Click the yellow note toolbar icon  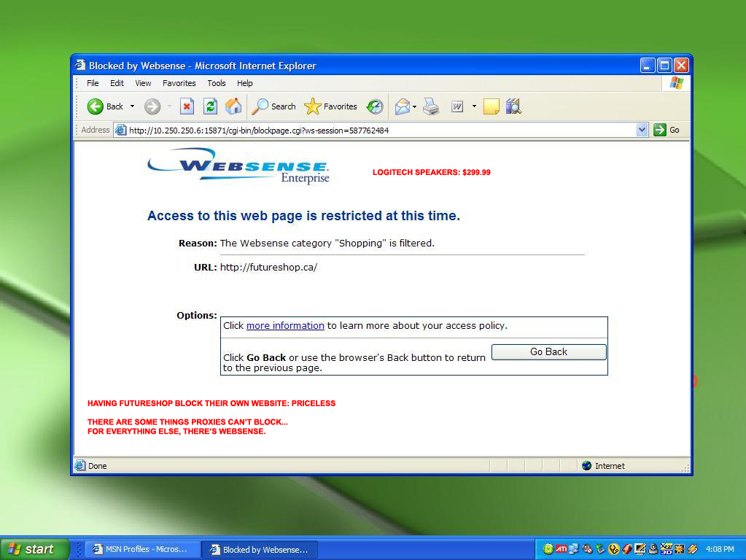(491, 106)
